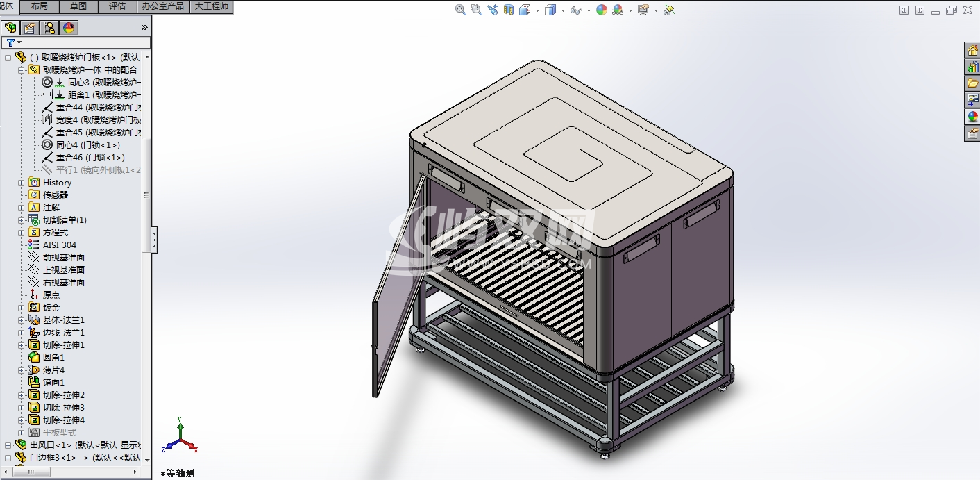Screen dimensions: 980x480
Task: Open Apply Scene dropdown arrow
Action: click(630, 10)
